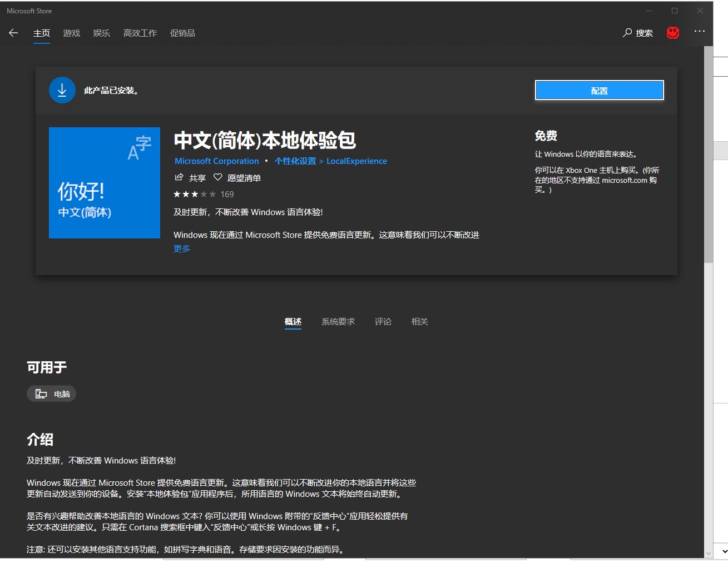Click the 中文(简体)本地体验包 title
Image resolution: width=728 pixels, height=563 pixels.
(x=265, y=141)
